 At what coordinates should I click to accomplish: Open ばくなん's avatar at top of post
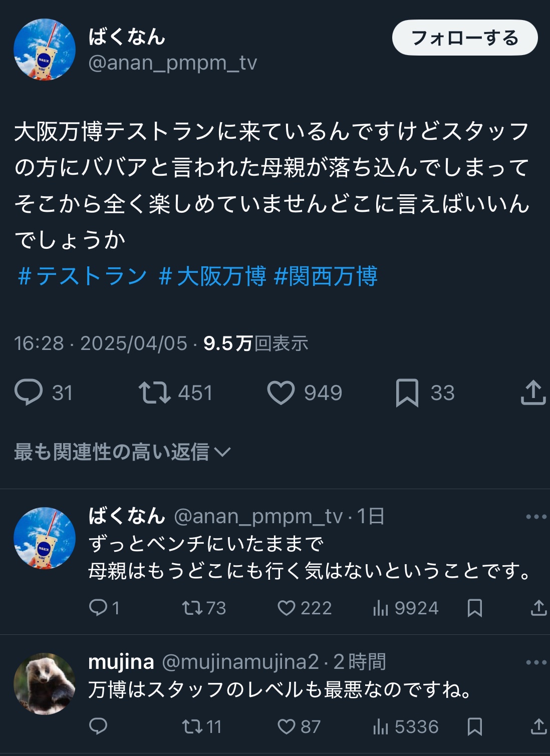(45, 50)
